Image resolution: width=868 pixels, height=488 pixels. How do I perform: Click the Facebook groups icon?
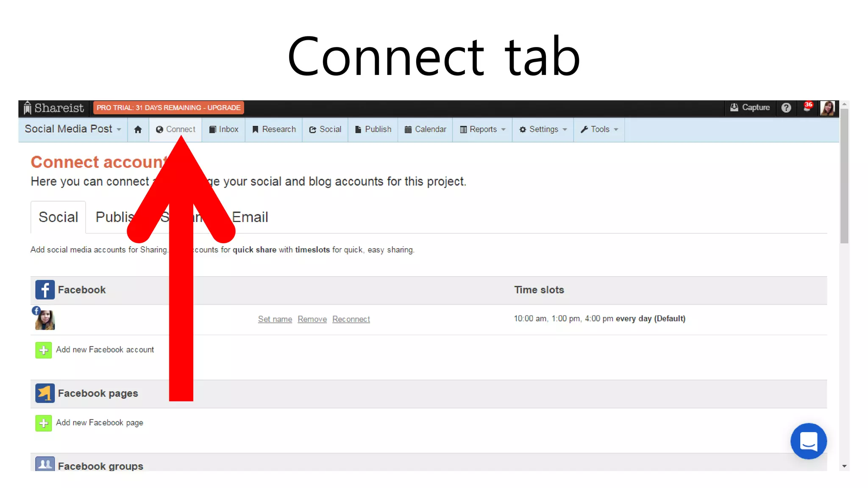click(45, 464)
